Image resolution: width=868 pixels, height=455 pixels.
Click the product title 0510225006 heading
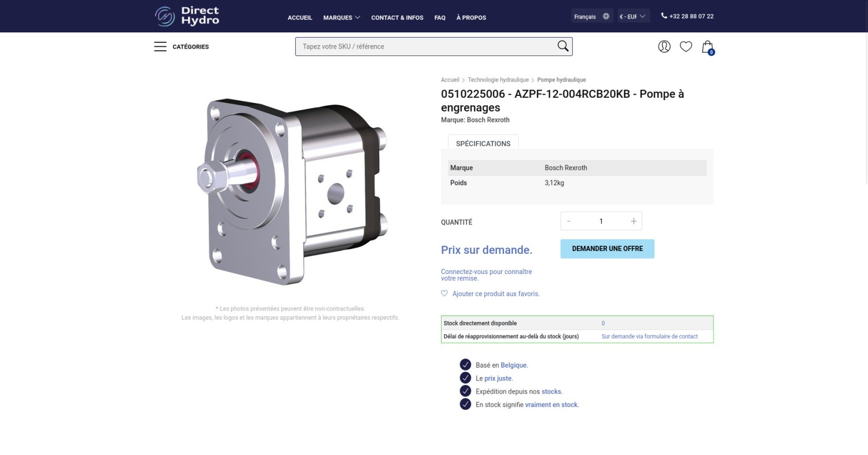pos(562,101)
